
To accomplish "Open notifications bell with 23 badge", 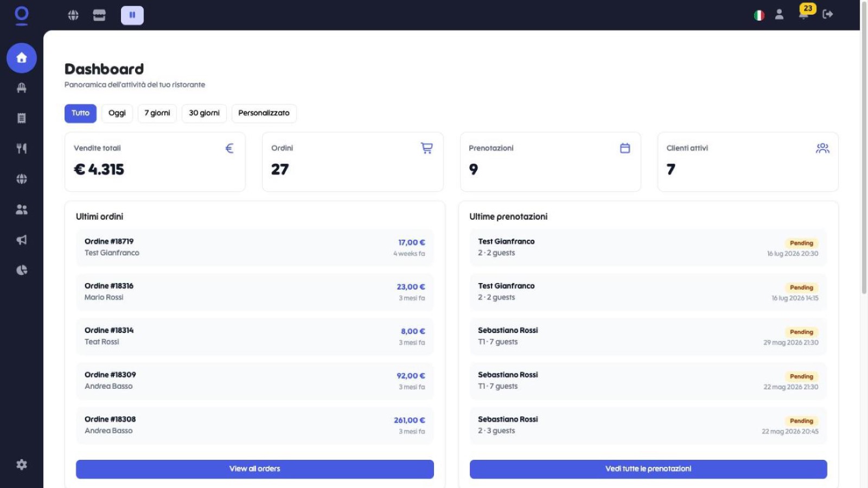I will point(805,14).
